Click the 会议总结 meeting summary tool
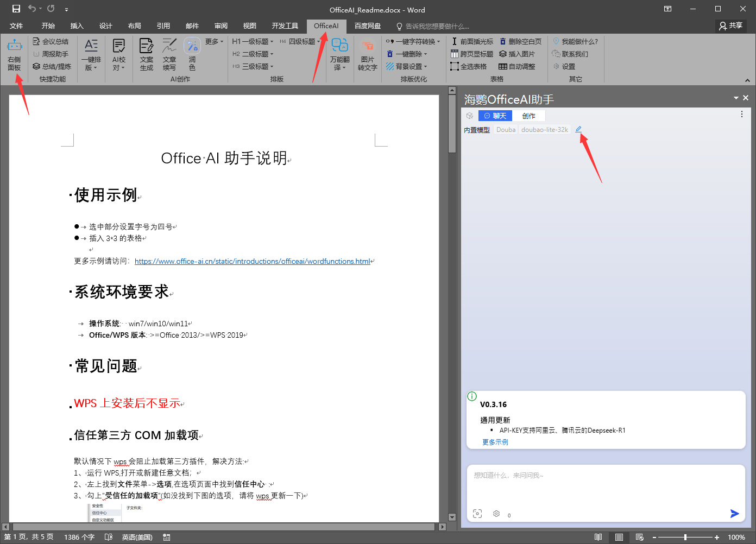The image size is (756, 544). [51, 41]
